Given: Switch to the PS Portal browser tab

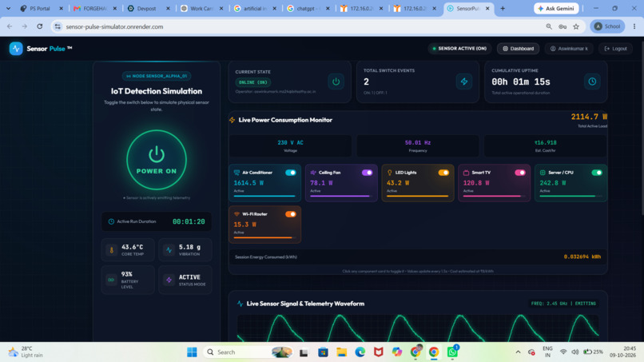Looking at the screenshot, I should (x=40, y=8).
